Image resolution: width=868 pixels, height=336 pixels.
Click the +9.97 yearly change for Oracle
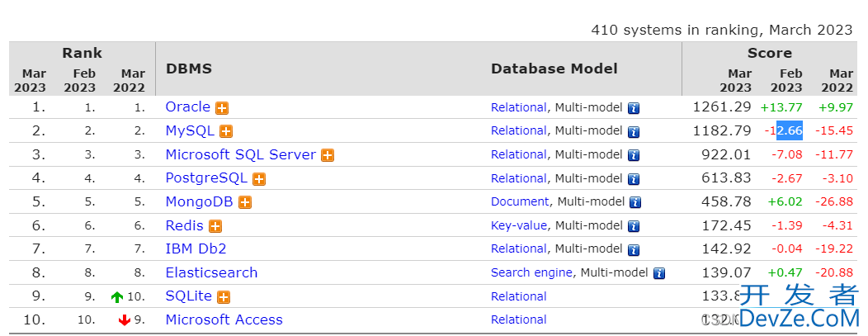click(835, 107)
